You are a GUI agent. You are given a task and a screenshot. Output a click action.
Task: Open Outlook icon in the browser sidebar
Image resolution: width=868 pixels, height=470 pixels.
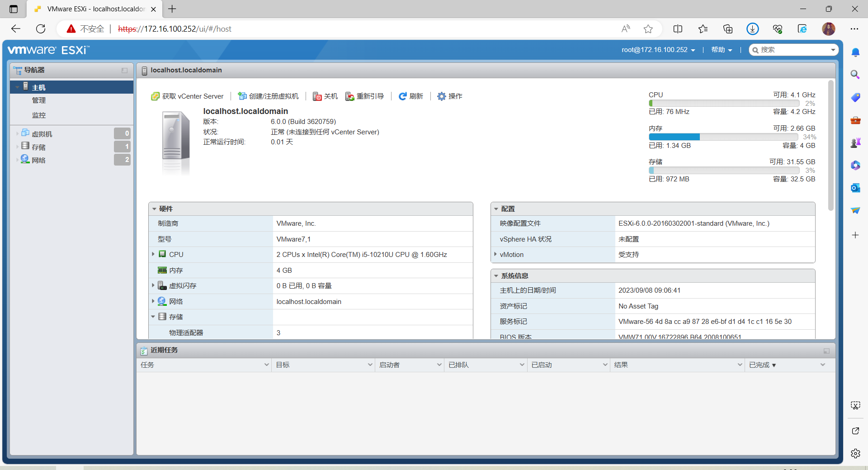[x=855, y=188]
